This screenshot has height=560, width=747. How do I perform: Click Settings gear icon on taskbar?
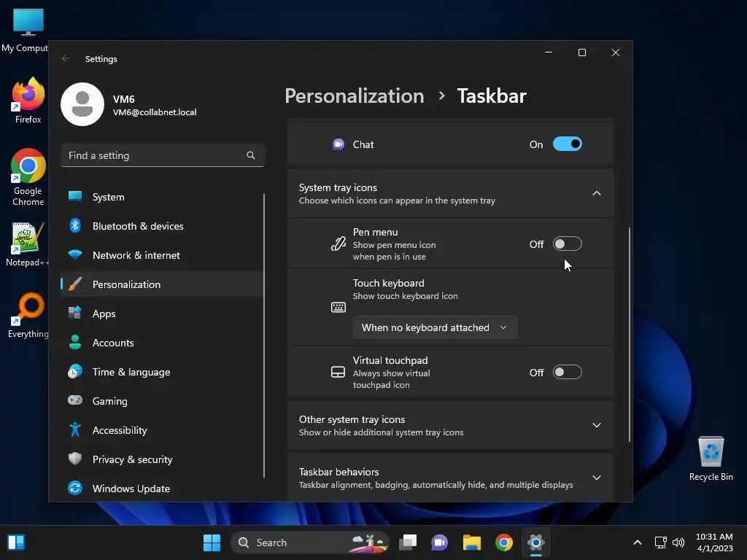536,542
